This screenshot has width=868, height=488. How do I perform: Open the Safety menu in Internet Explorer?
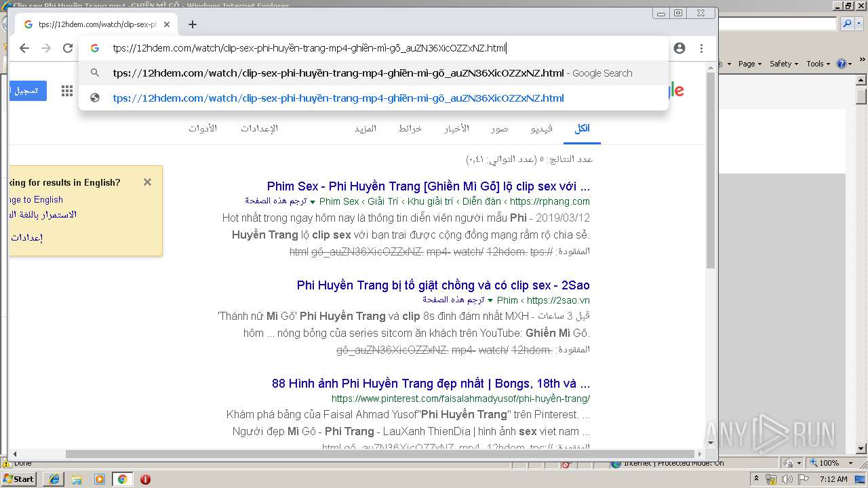(x=784, y=64)
